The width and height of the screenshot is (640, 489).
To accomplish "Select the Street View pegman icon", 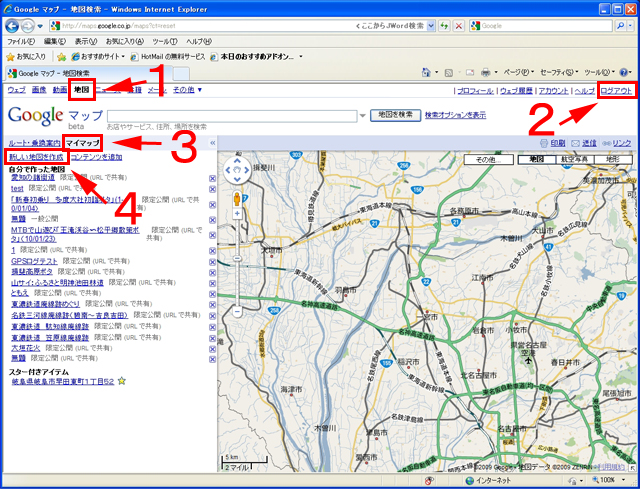I will coord(237,200).
